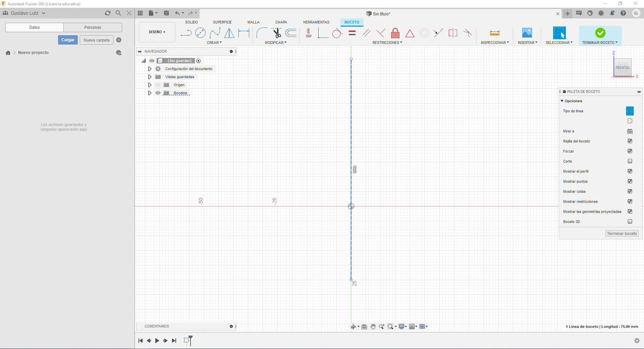Select the construction line type icon

(x=630, y=111)
